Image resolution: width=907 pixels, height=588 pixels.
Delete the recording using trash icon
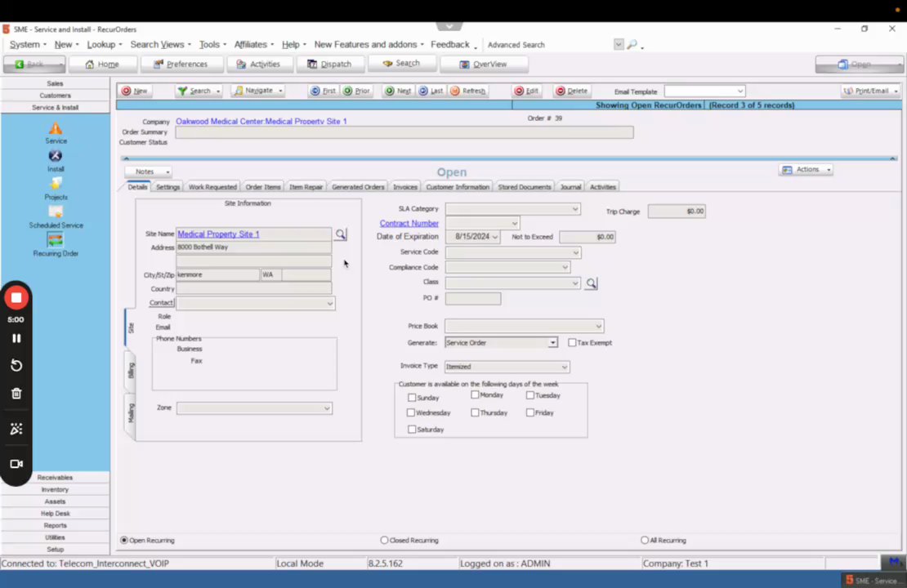pyautogui.click(x=16, y=394)
